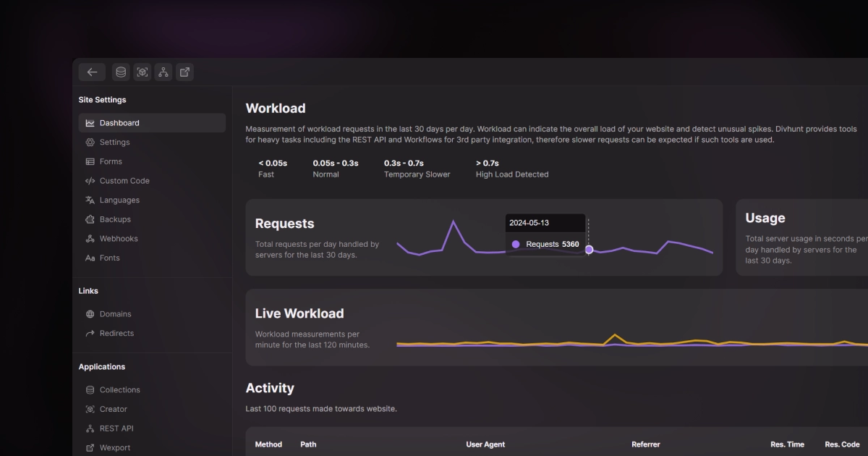This screenshot has width=868, height=456.
Task: Select the Creator cube icon in the toolbar
Action: [142, 72]
